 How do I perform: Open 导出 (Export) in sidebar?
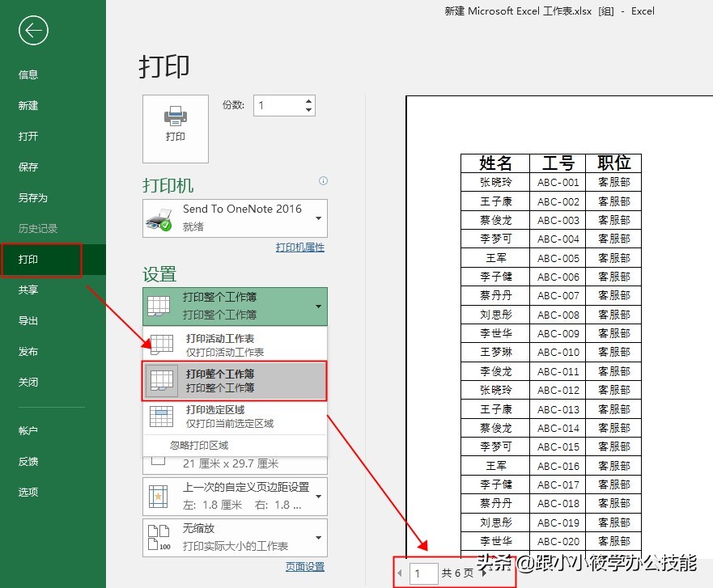tap(28, 321)
